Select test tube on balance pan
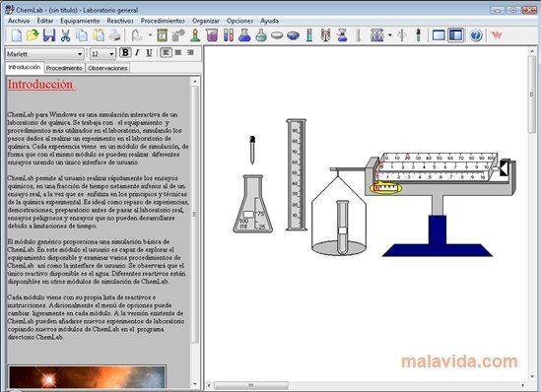The width and height of the screenshot is (541, 392). pyautogui.click(x=343, y=227)
